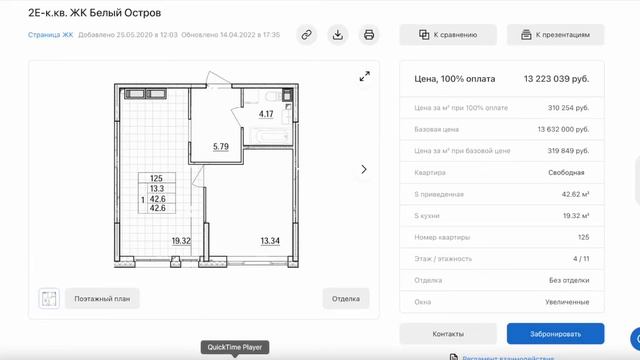
Task: Show next plan image with arrow
Action: (364, 169)
